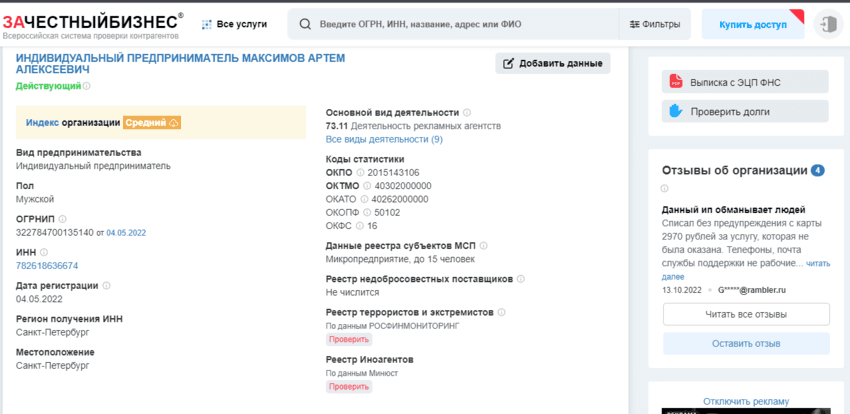850x414 pixels.
Task: Click the red PDF icon
Action: 676,82
